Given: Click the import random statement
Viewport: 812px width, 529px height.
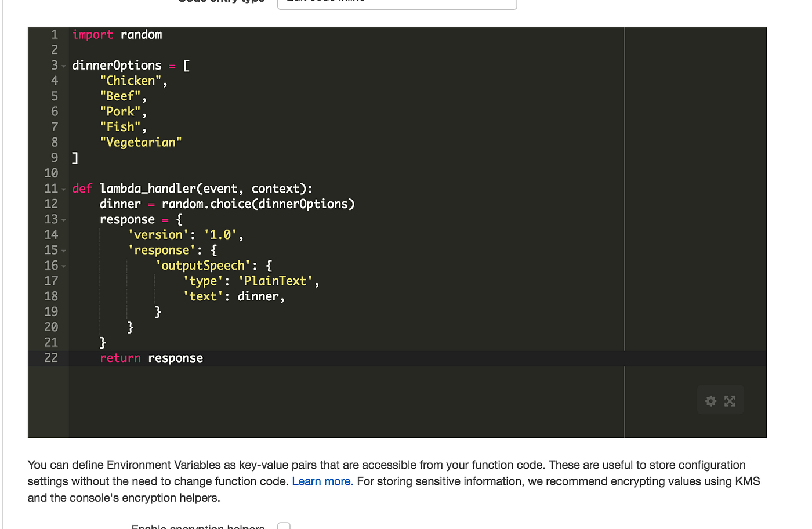Looking at the screenshot, I should (116, 34).
